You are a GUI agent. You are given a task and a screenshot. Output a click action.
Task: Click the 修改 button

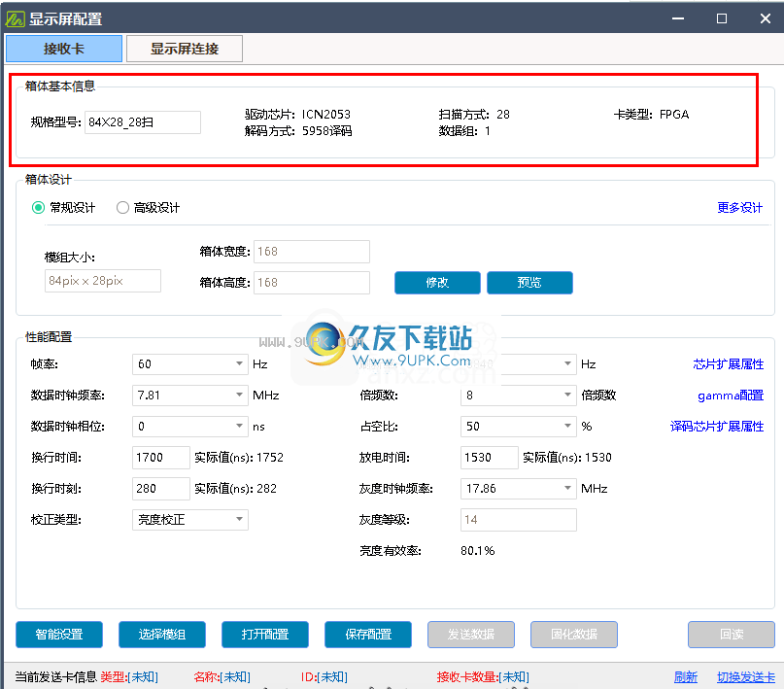pyautogui.click(x=437, y=283)
